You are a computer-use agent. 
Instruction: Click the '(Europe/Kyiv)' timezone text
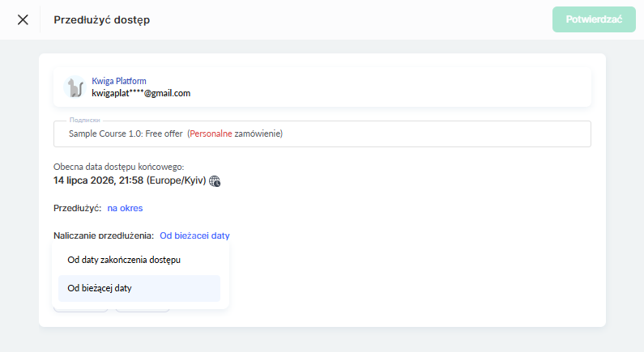pos(177,180)
